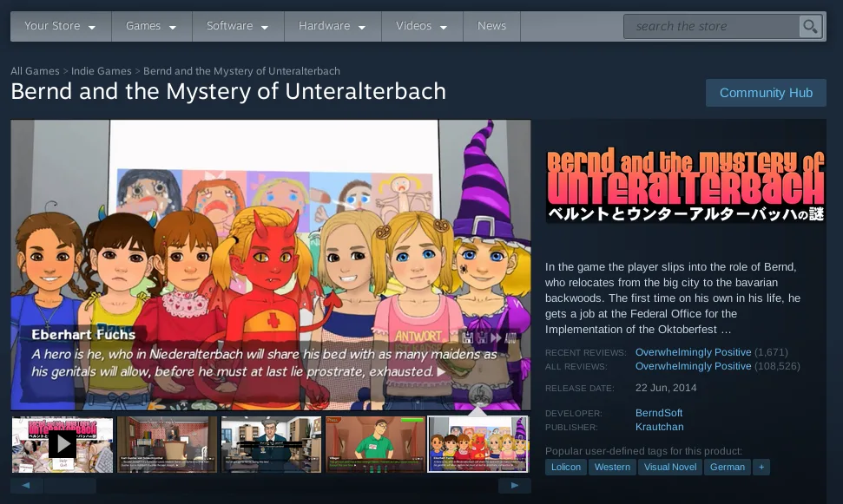Expand the Software dropdown menu

coord(238,26)
